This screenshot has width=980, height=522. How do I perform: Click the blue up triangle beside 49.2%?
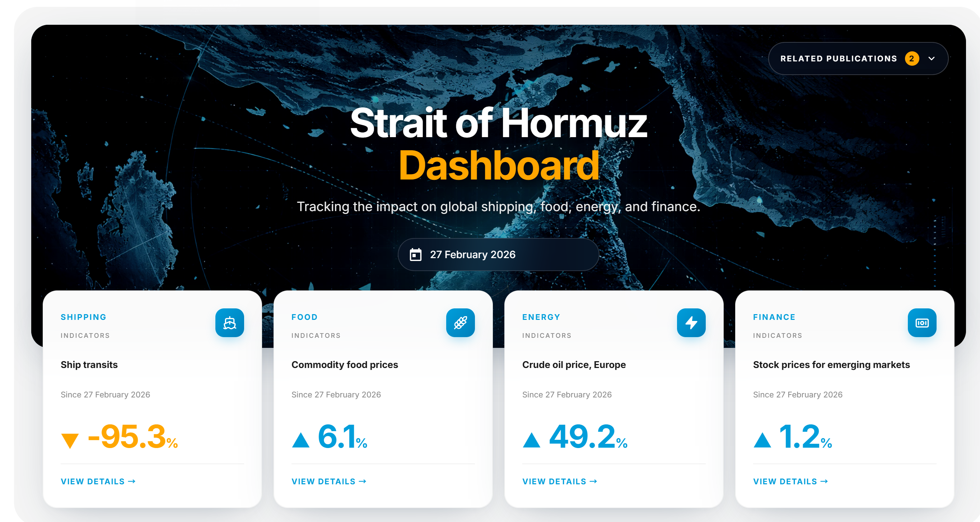tap(532, 440)
